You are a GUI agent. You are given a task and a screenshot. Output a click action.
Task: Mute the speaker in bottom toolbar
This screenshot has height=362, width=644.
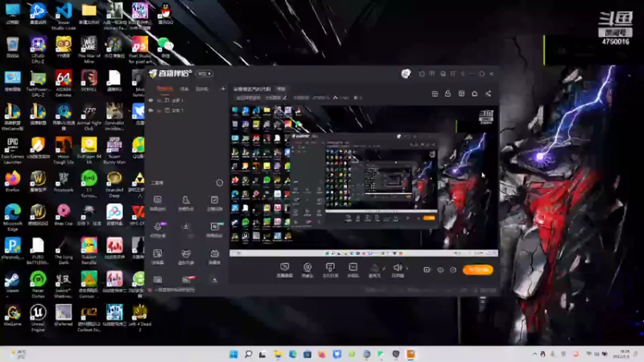[x=397, y=268]
